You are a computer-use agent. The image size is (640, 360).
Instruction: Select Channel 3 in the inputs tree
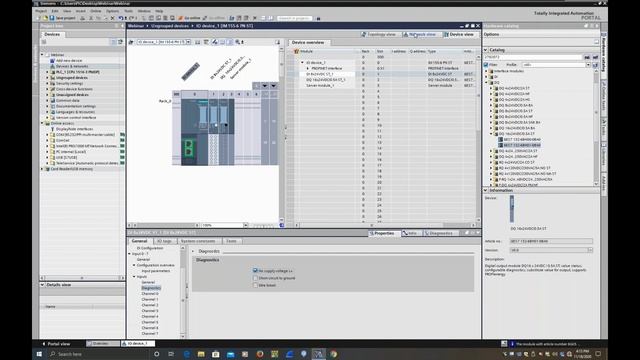tap(150, 311)
